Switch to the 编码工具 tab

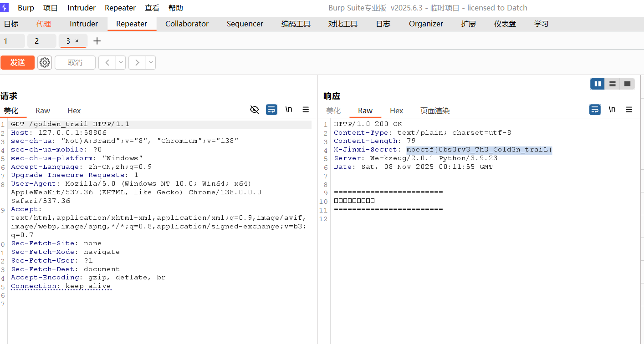tap(296, 24)
